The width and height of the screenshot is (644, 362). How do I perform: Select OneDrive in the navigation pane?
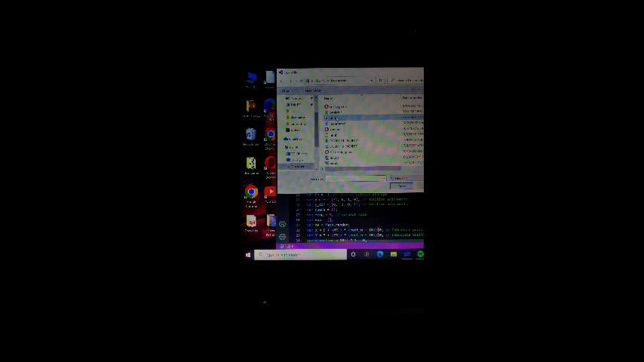(293, 140)
